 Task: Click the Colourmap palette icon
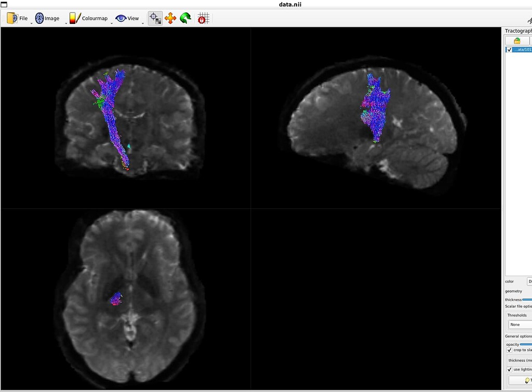pyautogui.click(x=75, y=19)
